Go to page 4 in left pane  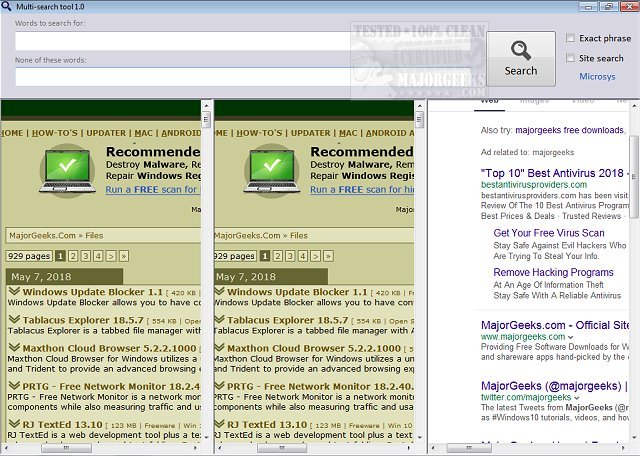tap(98, 256)
